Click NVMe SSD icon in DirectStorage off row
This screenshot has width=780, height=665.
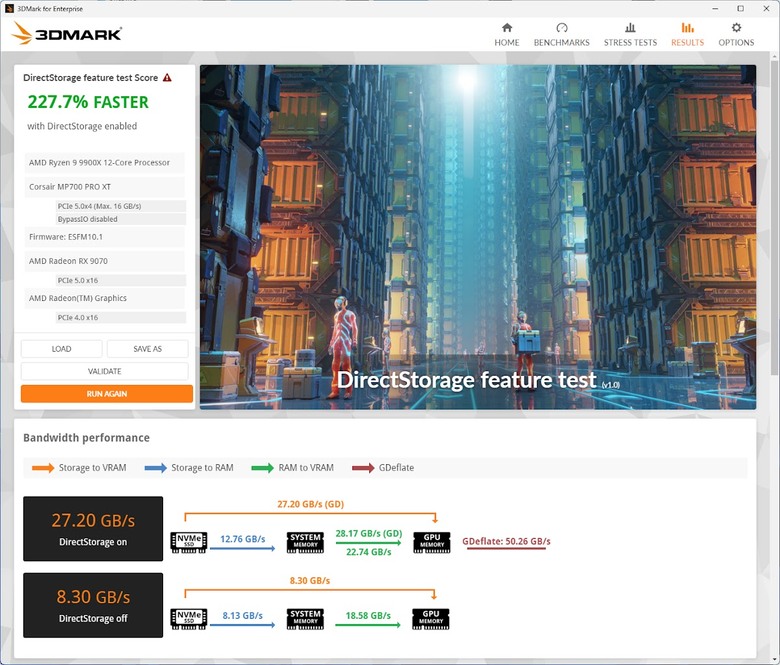tap(189, 619)
